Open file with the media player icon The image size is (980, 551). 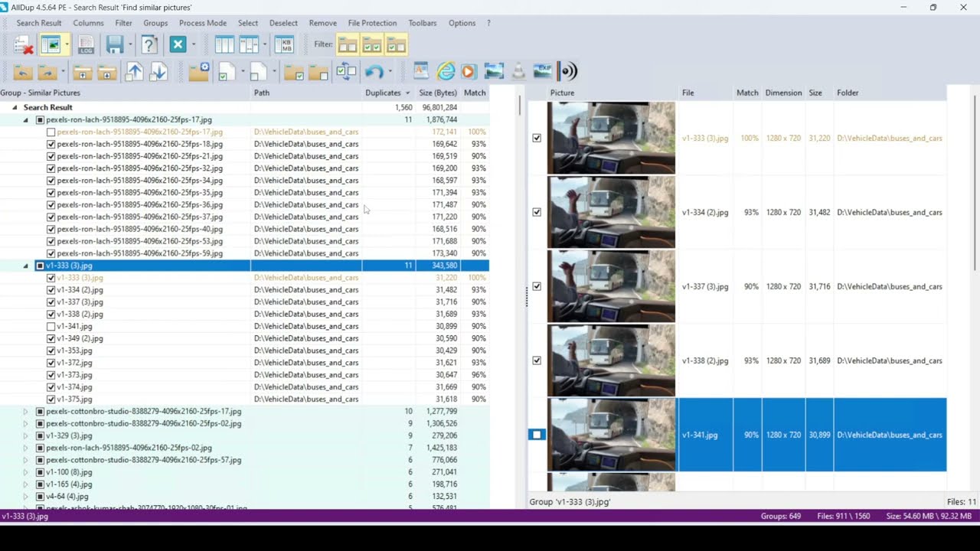[x=469, y=72]
